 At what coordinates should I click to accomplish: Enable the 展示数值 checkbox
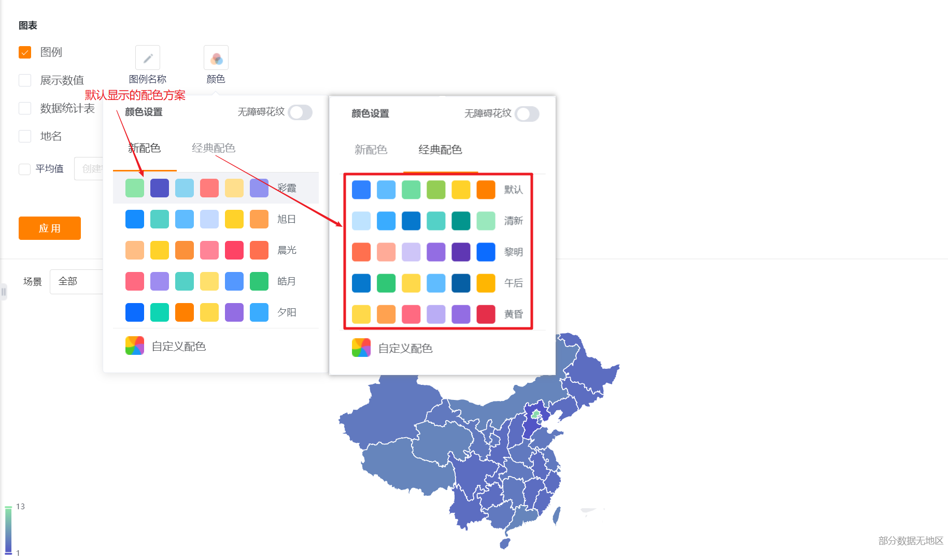(25, 80)
